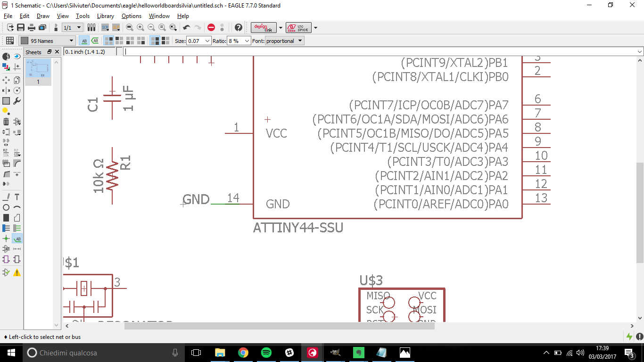Select the Mark tool
The width and height of the screenshot is (644, 362).
tap(17, 67)
